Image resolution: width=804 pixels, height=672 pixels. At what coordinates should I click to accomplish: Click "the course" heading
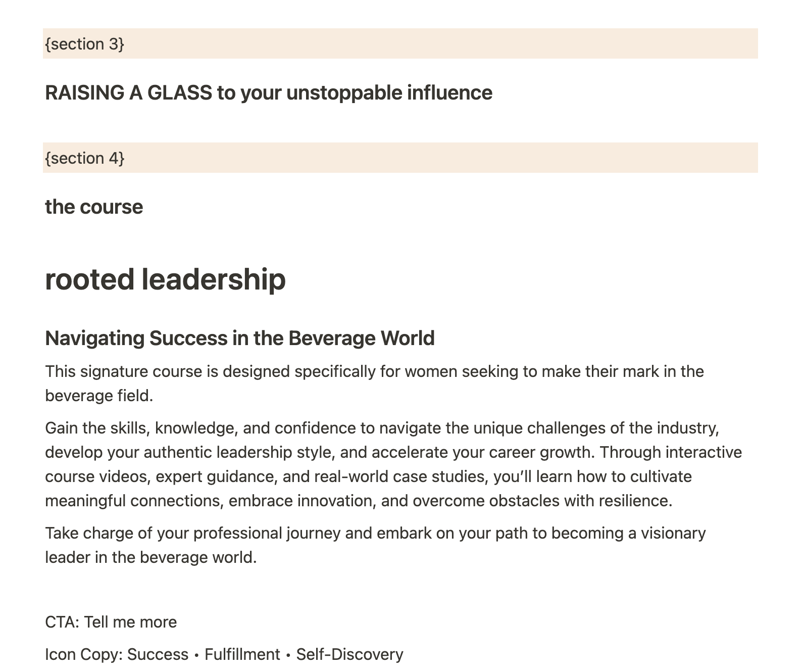point(94,207)
